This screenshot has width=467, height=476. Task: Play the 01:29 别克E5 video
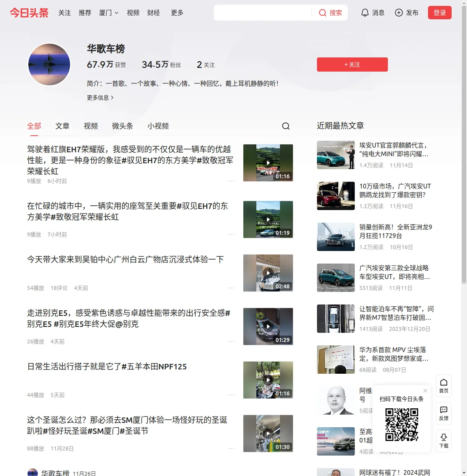(268, 327)
